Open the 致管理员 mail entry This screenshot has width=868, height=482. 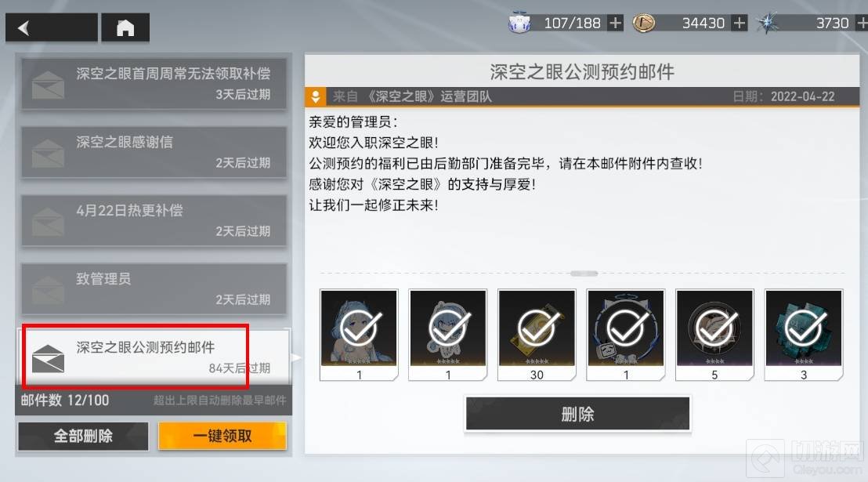(154, 289)
